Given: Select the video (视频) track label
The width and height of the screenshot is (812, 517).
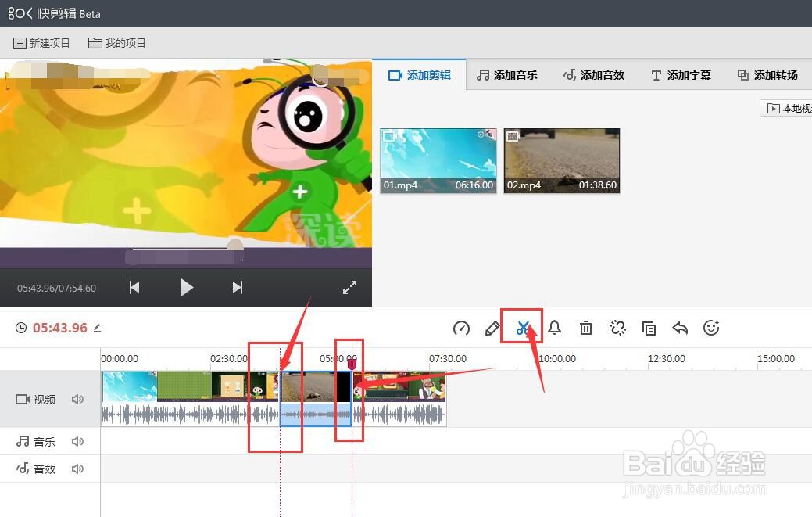Looking at the screenshot, I should (x=35, y=399).
